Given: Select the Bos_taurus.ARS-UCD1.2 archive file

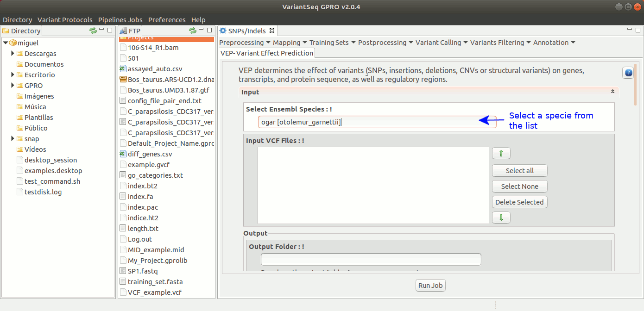Looking at the screenshot, I should tap(170, 79).
